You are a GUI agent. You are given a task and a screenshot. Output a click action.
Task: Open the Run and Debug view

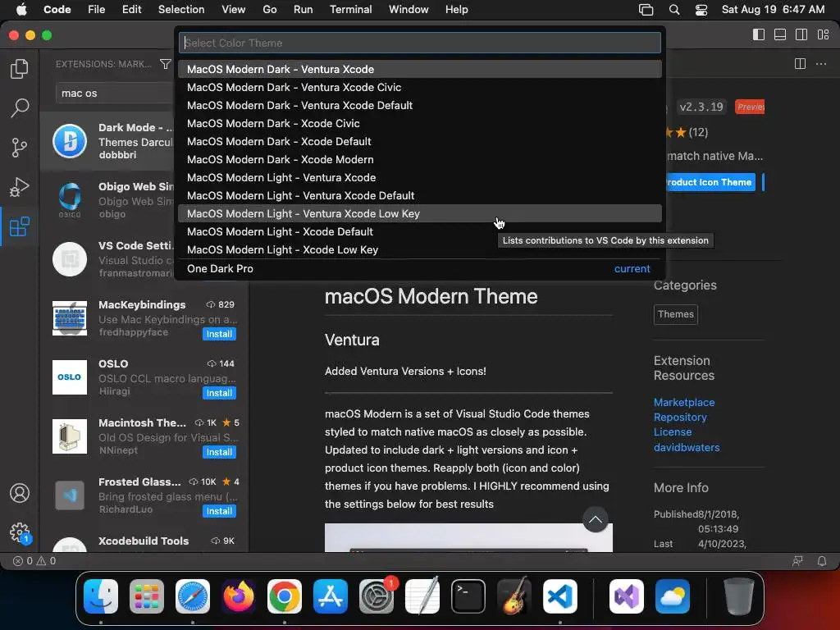pyautogui.click(x=20, y=187)
